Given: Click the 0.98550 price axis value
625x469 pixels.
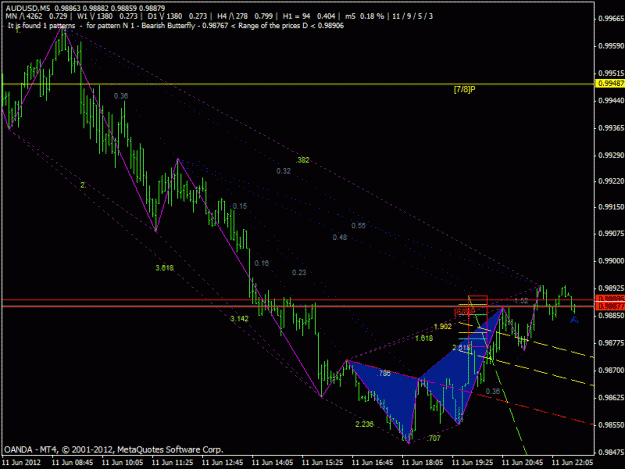Looking at the screenshot, I should (611, 425).
